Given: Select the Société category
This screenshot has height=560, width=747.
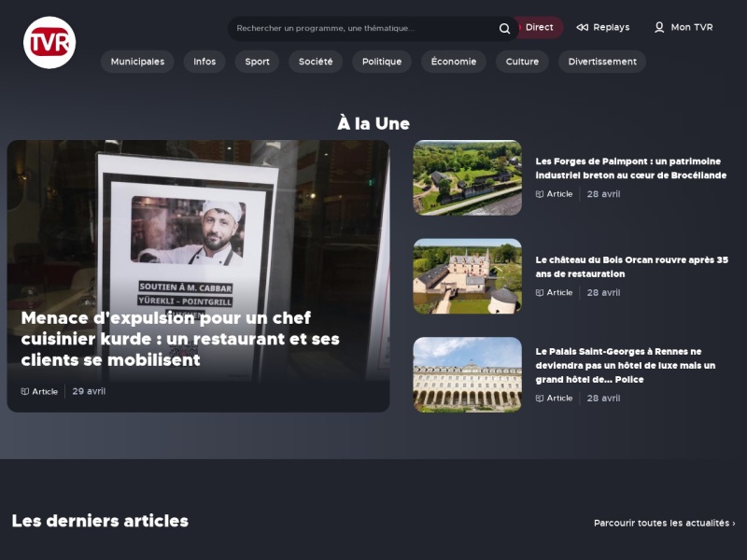Looking at the screenshot, I should click(x=316, y=62).
